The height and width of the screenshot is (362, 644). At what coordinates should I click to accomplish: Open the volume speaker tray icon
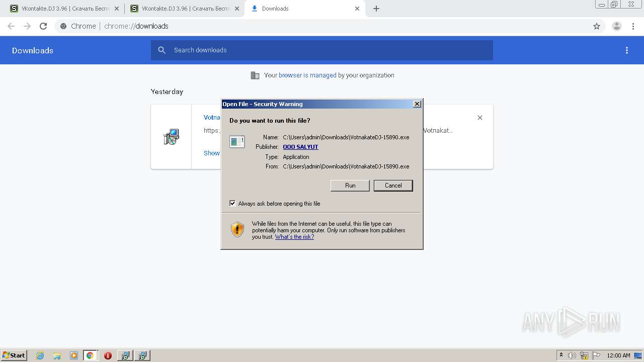572,355
